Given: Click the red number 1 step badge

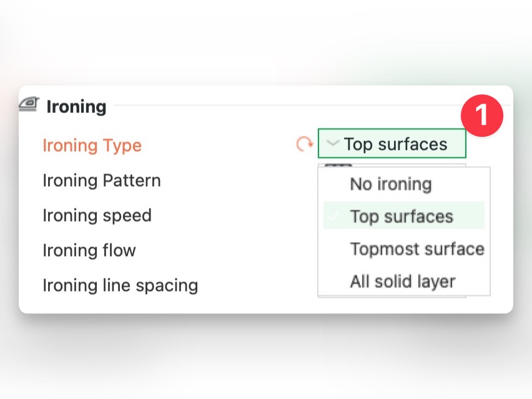Looking at the screenshot, I should tap(482, 116).
